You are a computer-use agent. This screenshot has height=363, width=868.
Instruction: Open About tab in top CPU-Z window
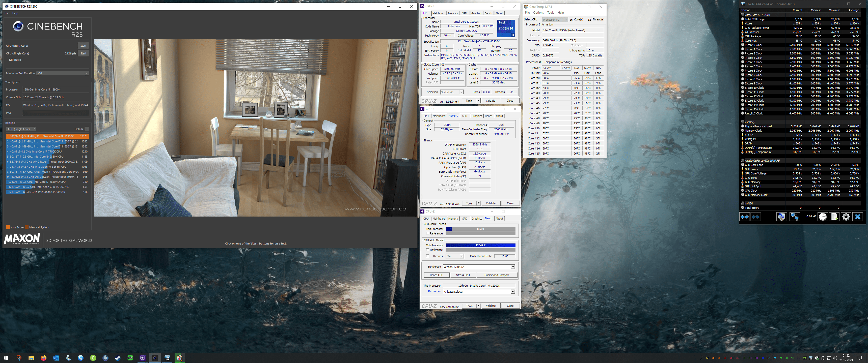(x=499, y=13)
